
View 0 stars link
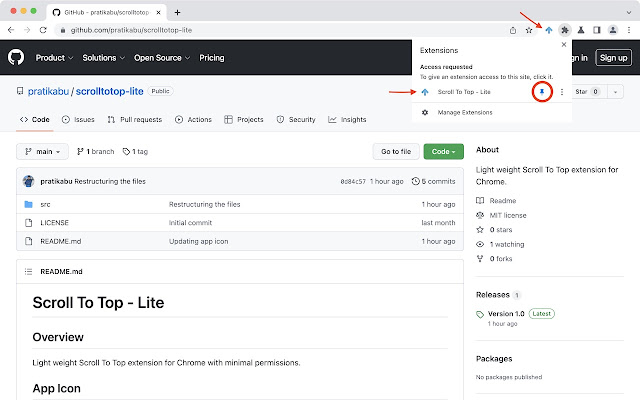[494, 229]
